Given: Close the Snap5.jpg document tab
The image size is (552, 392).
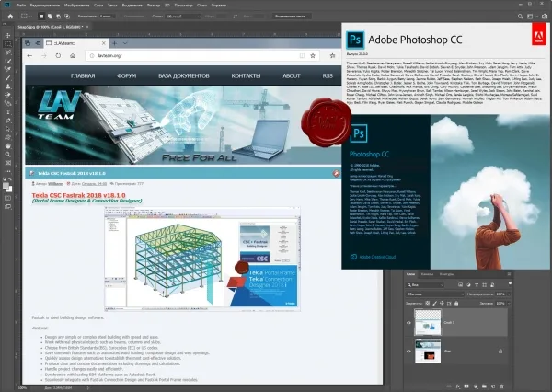Looking at the screenshot, I should [87, 27].
